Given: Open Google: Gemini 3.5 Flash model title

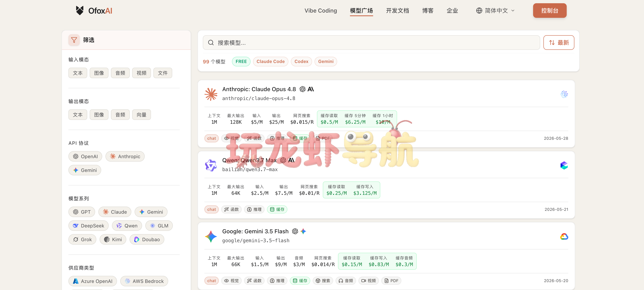Looking at the screenshot, I should [255, 231].
